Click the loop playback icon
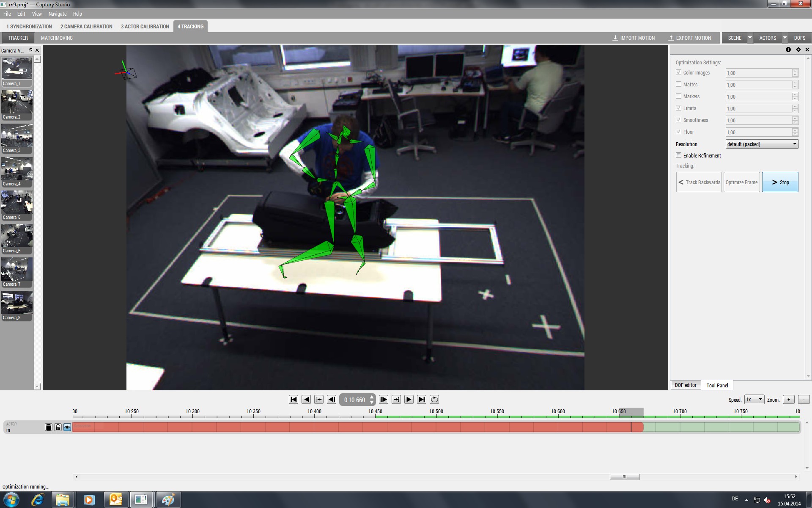 [434, 399]
